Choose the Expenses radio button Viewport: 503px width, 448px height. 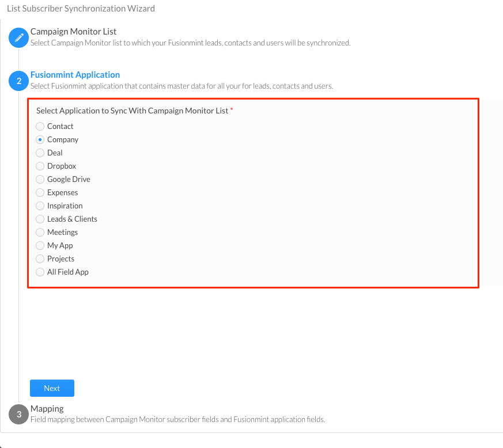[x=40, y=192]
